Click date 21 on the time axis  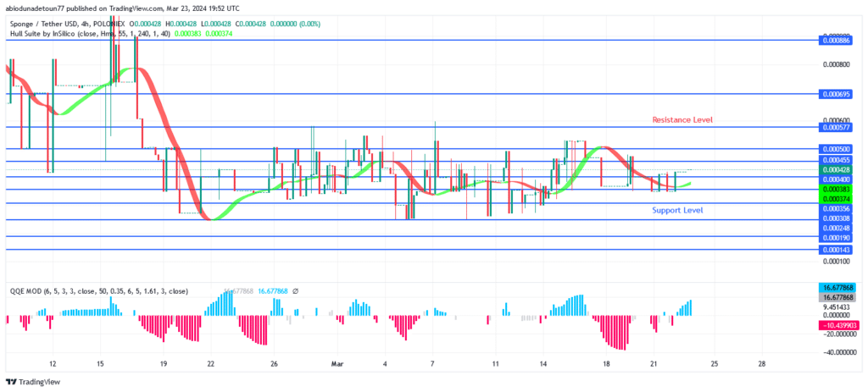[x=654, y=364]
